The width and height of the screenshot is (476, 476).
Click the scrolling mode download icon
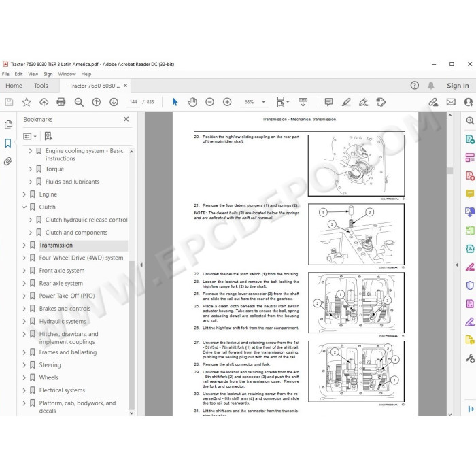(x=303, y=102)
